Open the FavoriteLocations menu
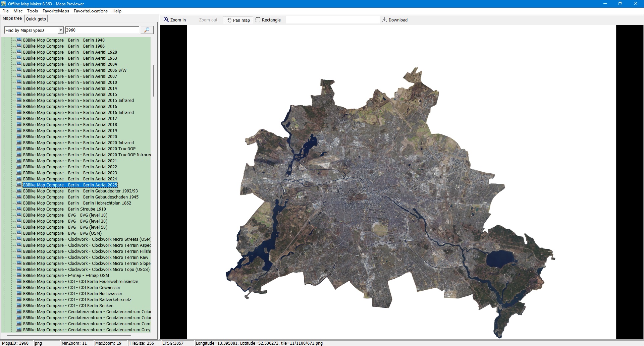This screenshot has width=644, height=346. pos(91,11)
